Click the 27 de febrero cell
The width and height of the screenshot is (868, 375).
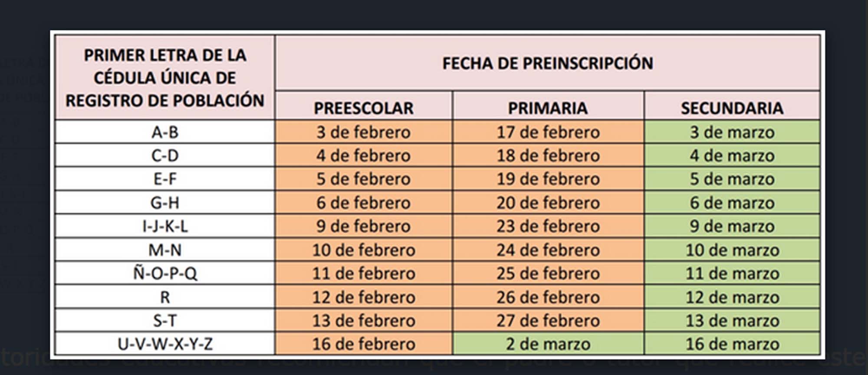548,321
